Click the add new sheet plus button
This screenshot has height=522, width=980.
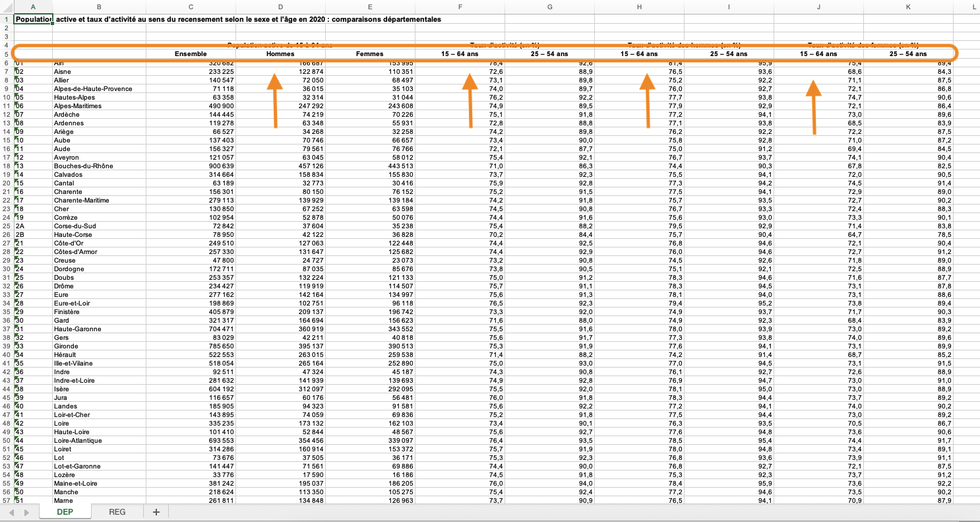(156, 512)
